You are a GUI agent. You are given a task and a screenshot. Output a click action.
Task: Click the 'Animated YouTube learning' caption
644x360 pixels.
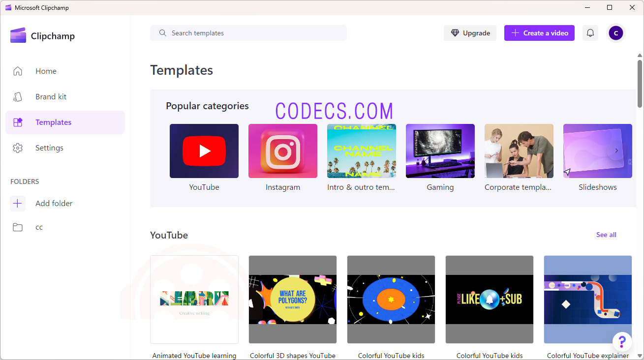tap(194, 356)
